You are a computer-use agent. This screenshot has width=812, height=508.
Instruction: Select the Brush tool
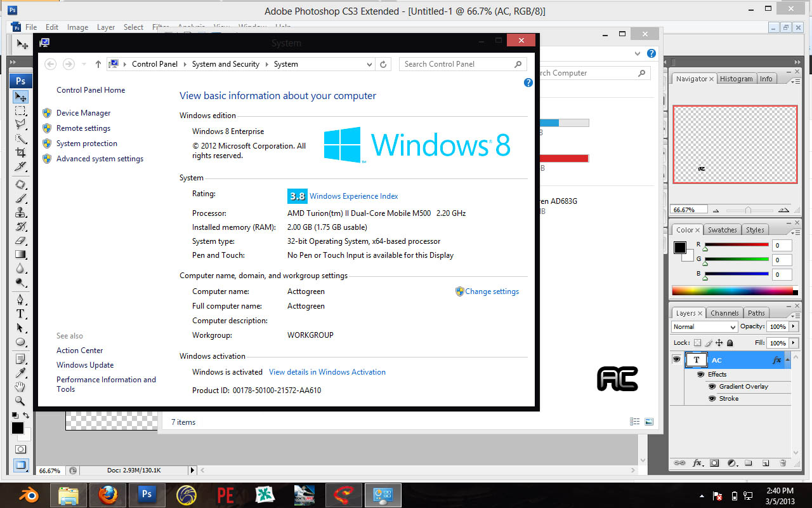pyautogui.click(x=20, y=199)
